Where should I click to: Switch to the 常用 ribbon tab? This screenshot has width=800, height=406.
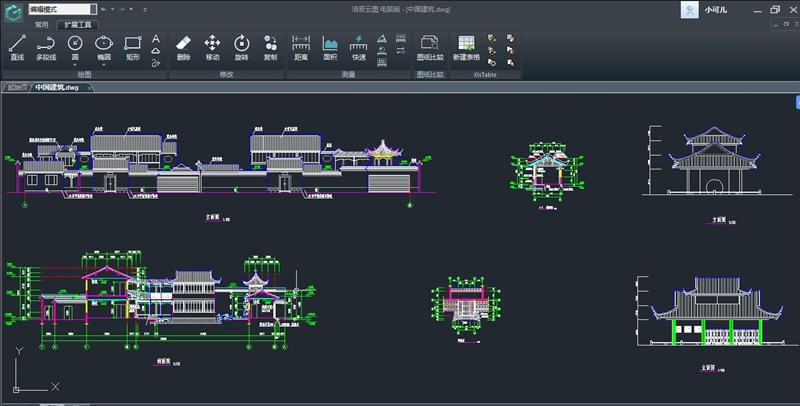41,24
